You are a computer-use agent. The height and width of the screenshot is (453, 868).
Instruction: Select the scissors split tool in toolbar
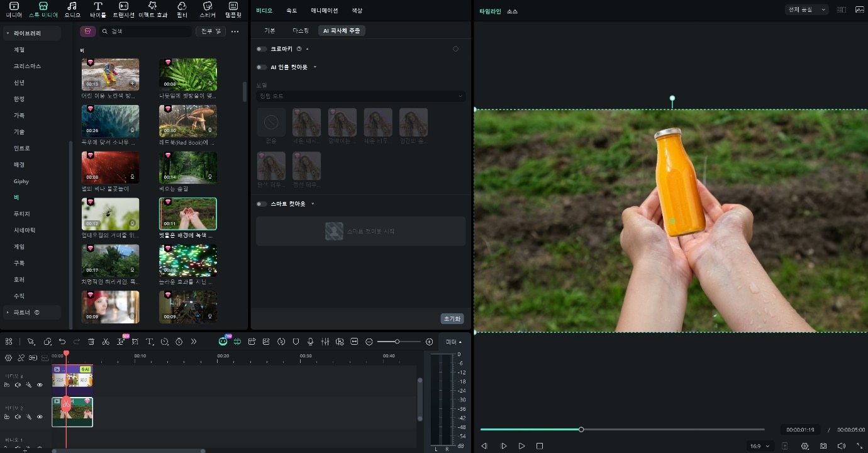pos(106,342)
